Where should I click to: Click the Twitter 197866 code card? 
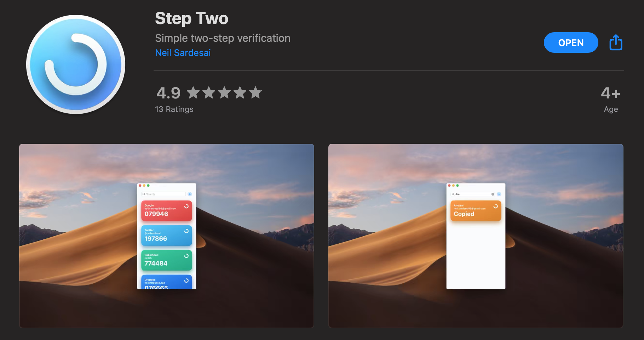tap(167, 236)
